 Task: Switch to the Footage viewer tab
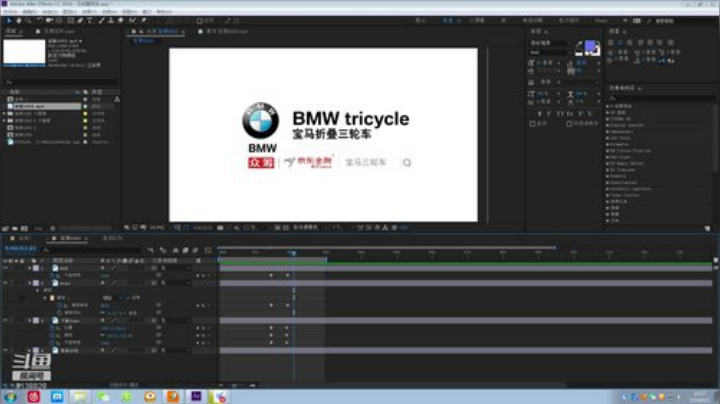227,31
